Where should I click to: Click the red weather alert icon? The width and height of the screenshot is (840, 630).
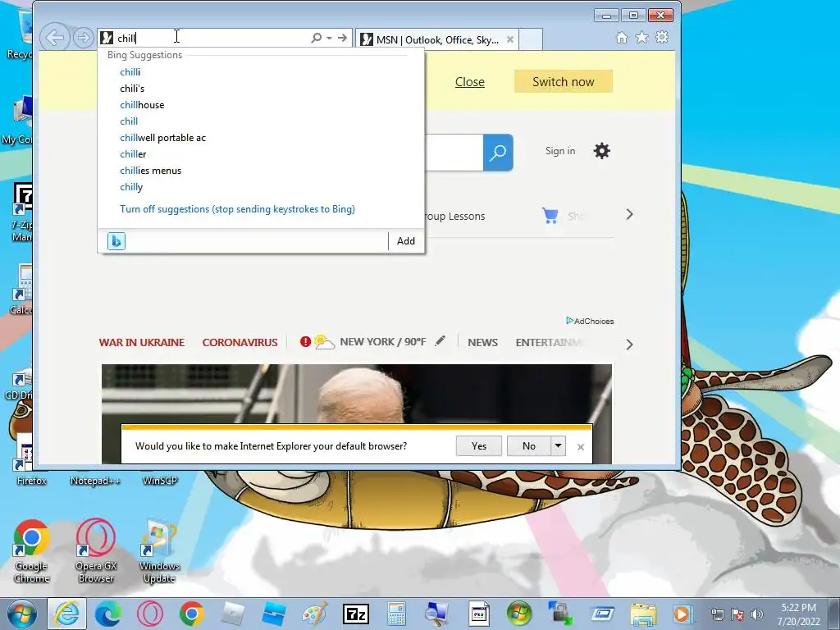point(305,341)
